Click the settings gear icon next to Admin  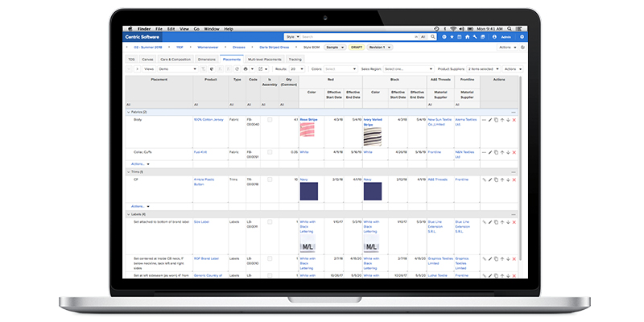[x=522, y=37]
